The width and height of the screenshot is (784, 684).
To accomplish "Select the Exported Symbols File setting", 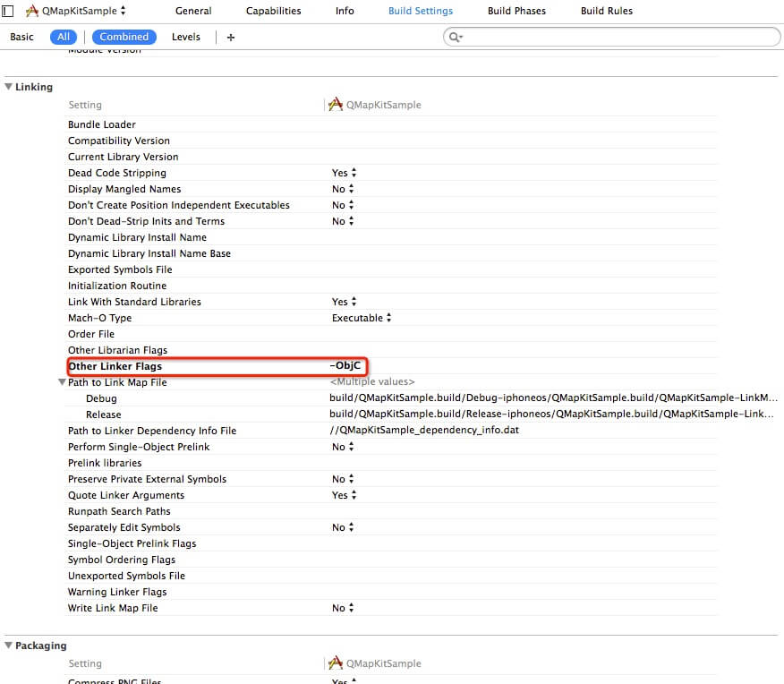I will click(120, 269).
